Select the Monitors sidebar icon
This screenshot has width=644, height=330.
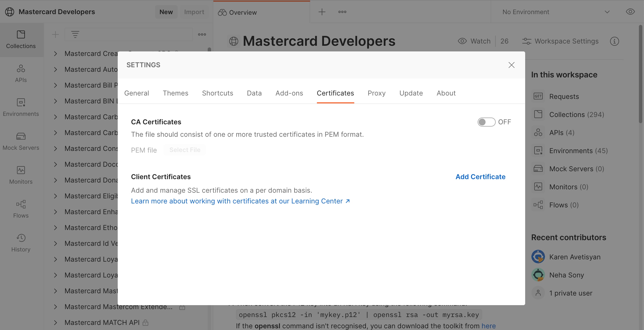(x=21, y=175)
